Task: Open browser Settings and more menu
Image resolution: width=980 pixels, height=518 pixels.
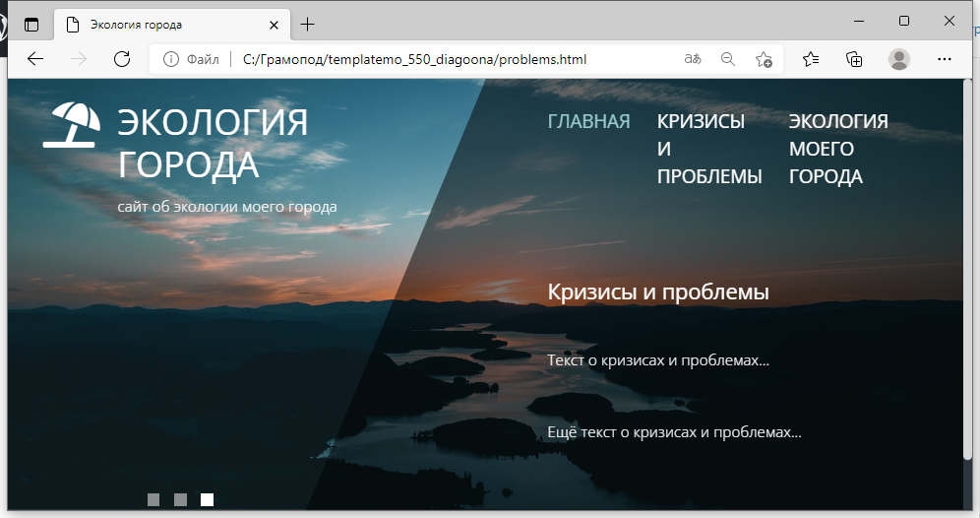Action: tap(945, 59)
